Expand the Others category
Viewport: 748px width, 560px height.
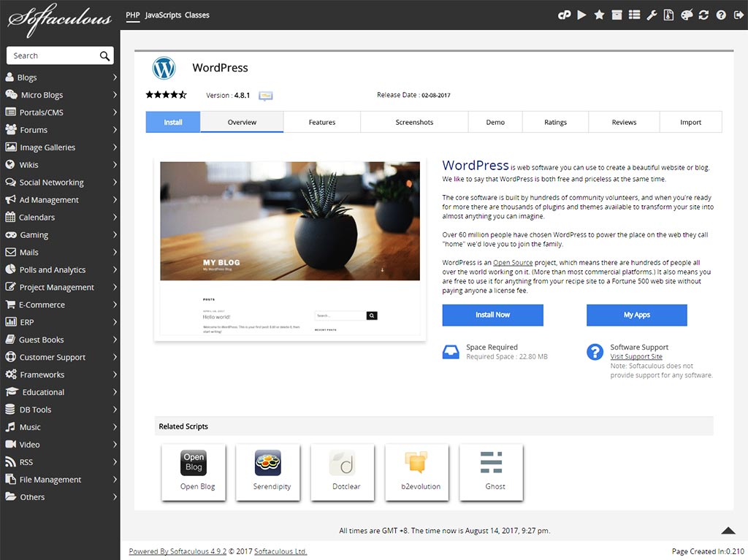[x=60, y=497]
